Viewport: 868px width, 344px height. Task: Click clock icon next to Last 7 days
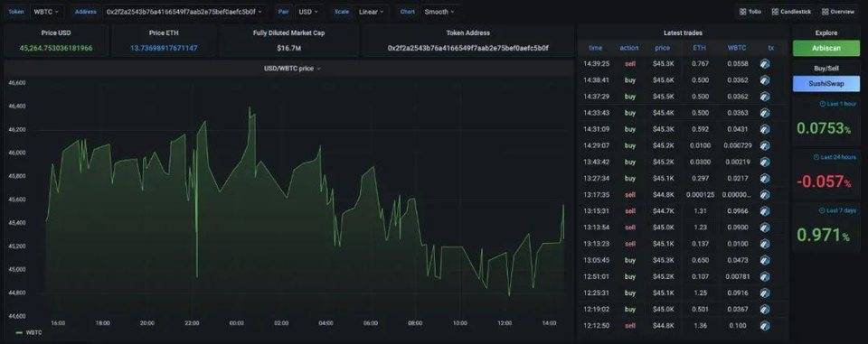[822, 210]
